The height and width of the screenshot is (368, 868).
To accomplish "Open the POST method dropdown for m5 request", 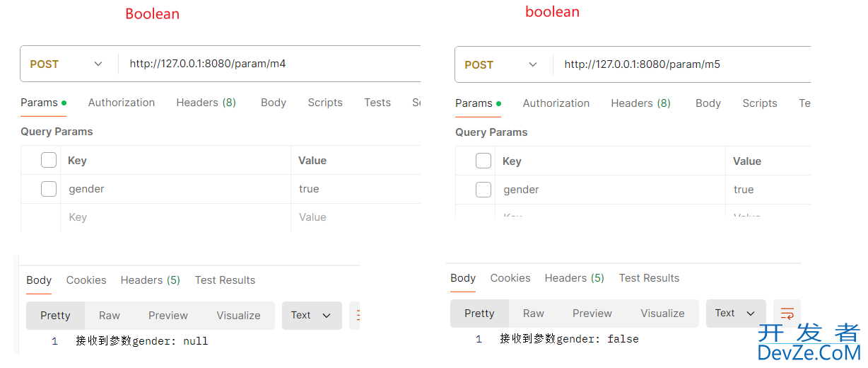I will coord(501,64).
